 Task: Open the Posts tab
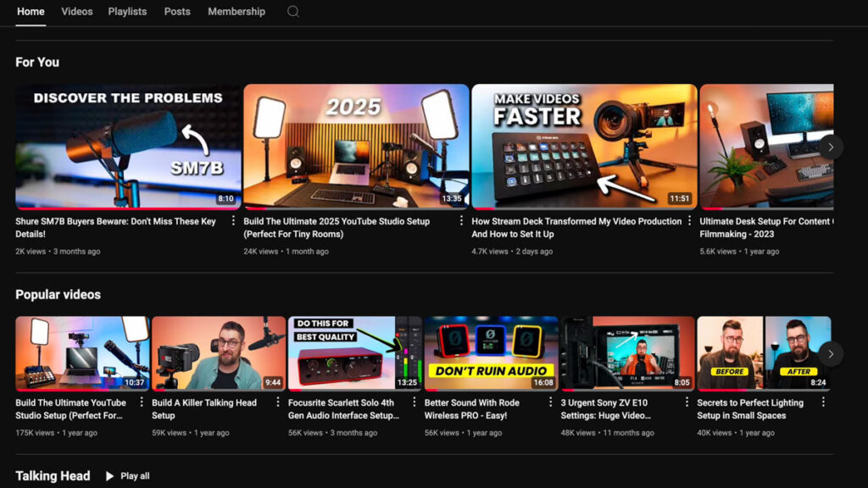coord(177,12)
